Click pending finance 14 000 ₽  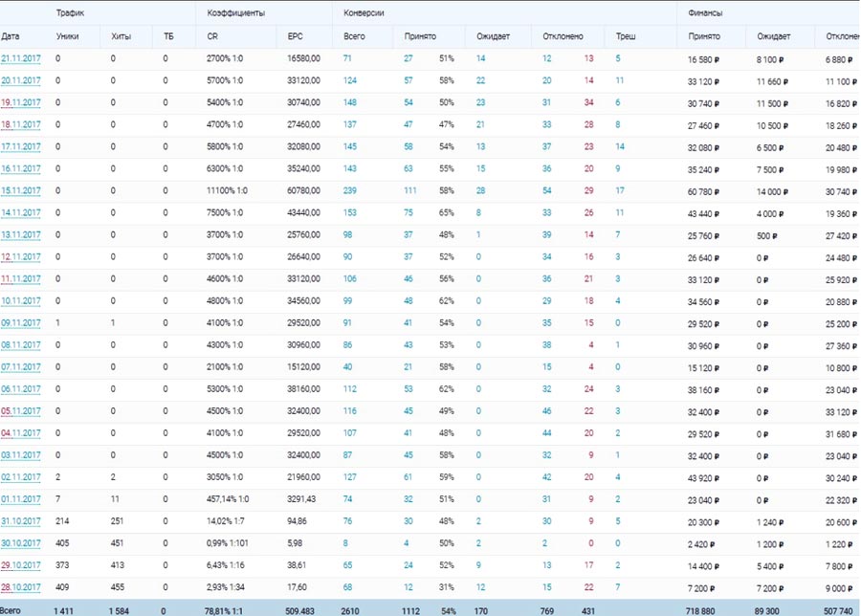(x=772, y=191)
